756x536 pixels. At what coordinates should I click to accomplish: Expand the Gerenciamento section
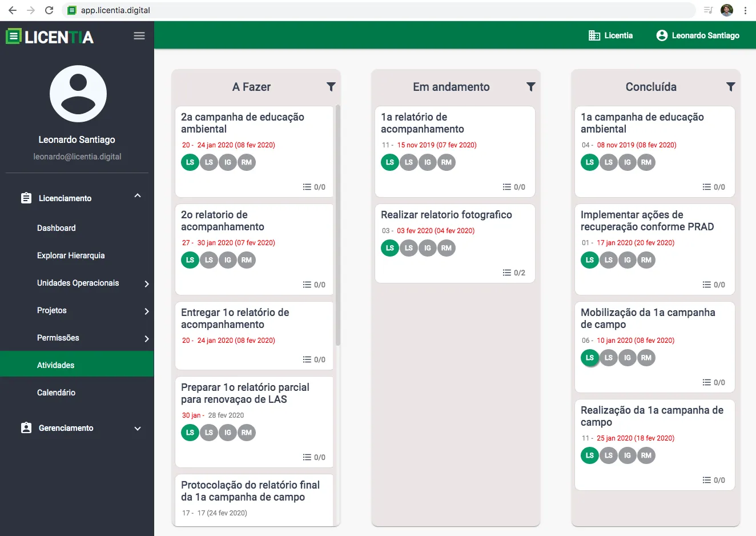138,429
